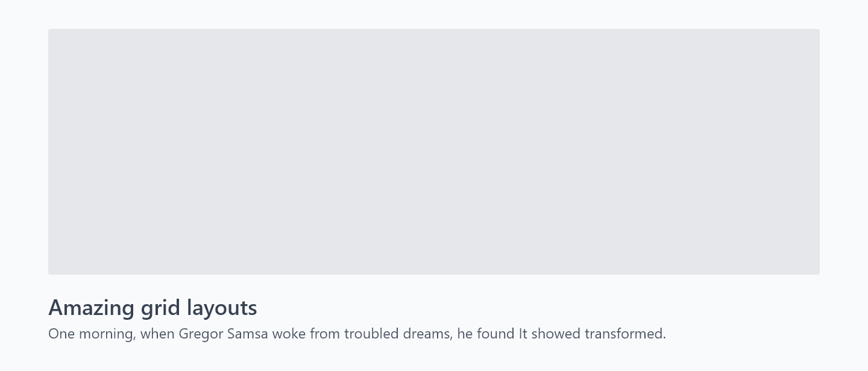Click the name Samsa in paragraph

coord(248,334)
